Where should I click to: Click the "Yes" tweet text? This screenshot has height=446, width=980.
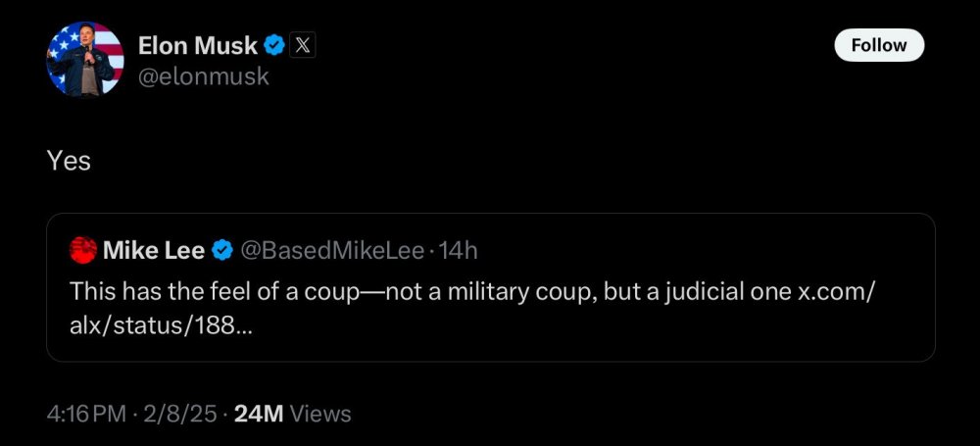point(69,161)
